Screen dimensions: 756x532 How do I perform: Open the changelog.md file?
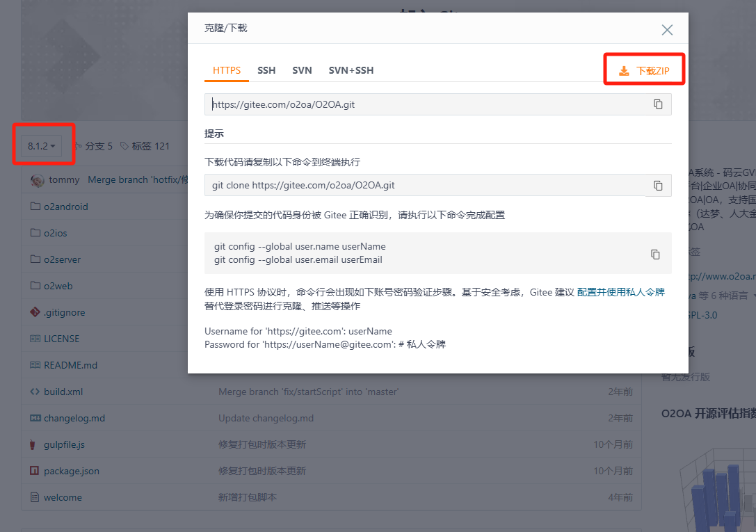pos(74,418)
